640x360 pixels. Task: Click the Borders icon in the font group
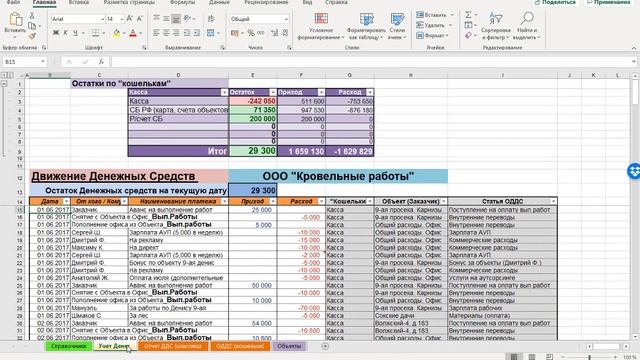pyautogui.click(x=96, y=33)
